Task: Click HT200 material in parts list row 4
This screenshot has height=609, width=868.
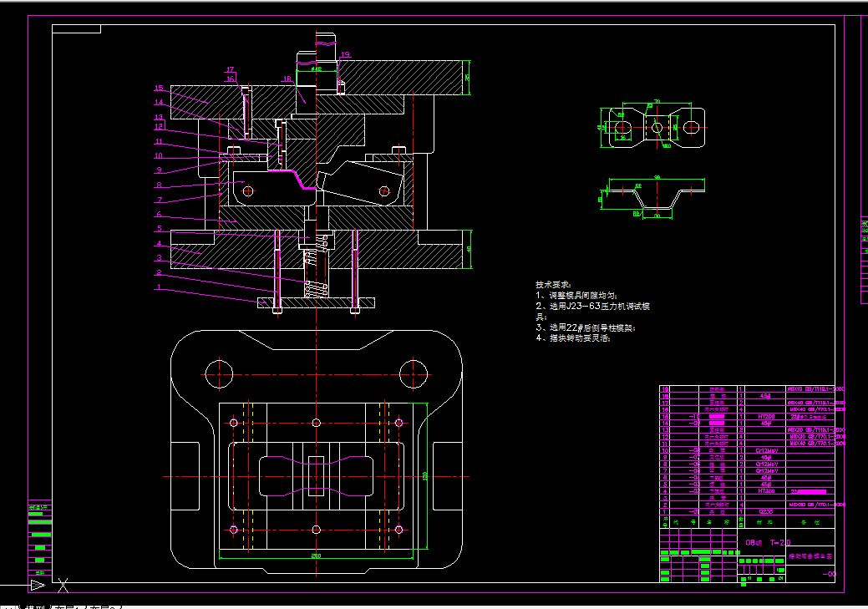Action: point(766,491)
